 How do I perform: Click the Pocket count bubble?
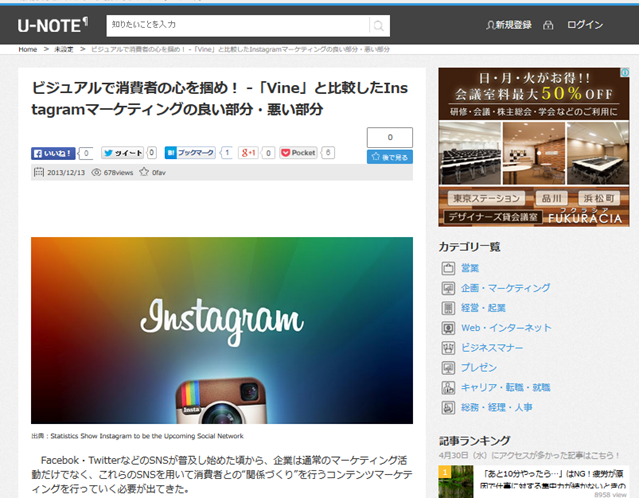[x=328, y=153]
